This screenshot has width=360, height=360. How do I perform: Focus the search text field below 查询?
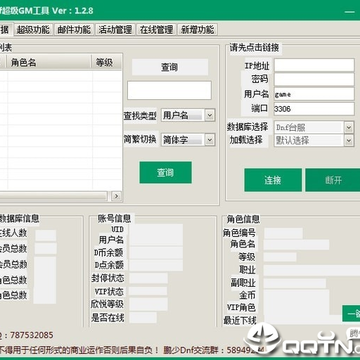click(x=169, y=90)
